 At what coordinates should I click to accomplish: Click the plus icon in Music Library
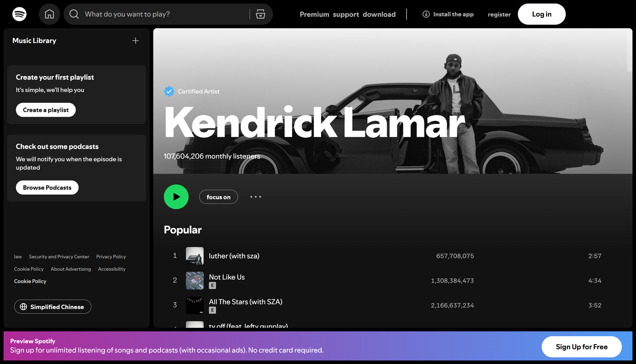(x=135, y=41)
